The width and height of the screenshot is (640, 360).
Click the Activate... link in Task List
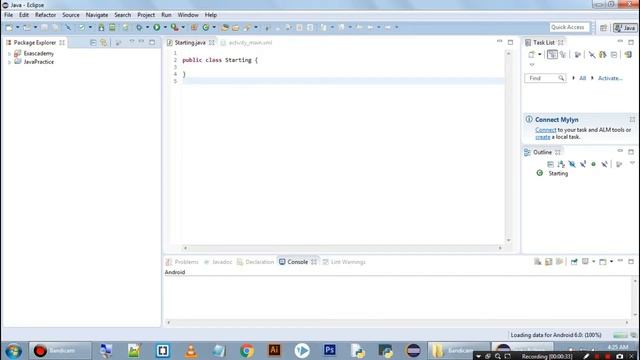pyautogui.click(x=610, y=78)
